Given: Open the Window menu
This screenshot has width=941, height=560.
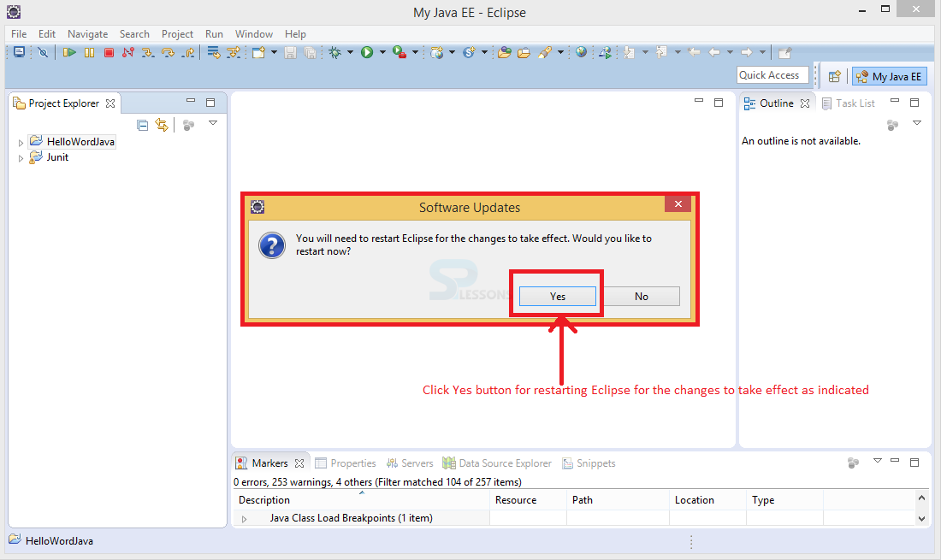Looking at the screenshot, I should pyautogui.click(x=254, y=34).
